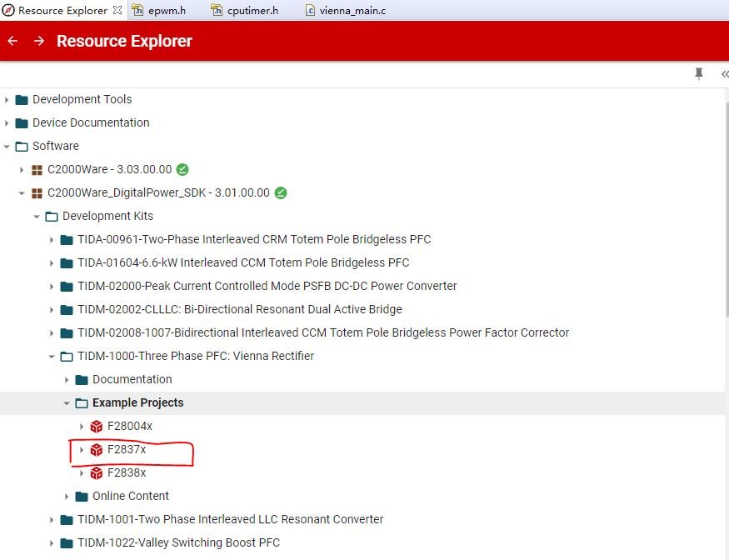Image resolution: width=729 pixels, height=560 pixels.
Task: Expand TIDM-02000 PSFB converter node
Action: pos(51,286)
